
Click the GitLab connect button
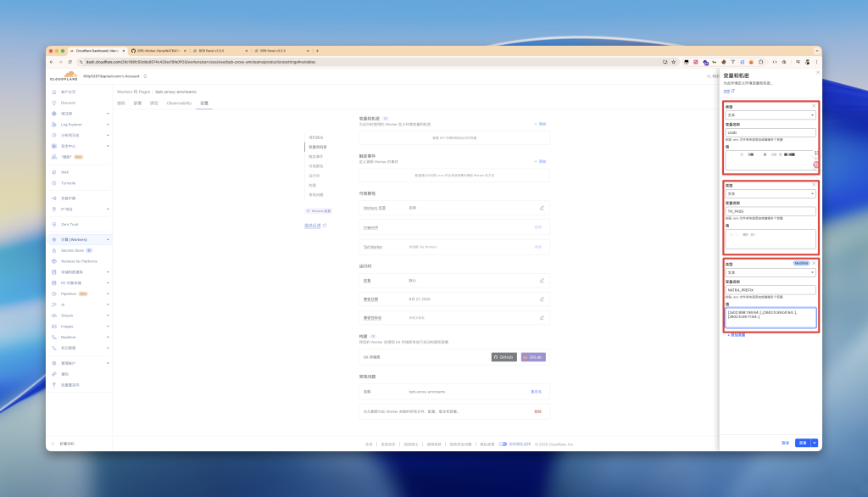pyautogui.click(x=533, y=357)
